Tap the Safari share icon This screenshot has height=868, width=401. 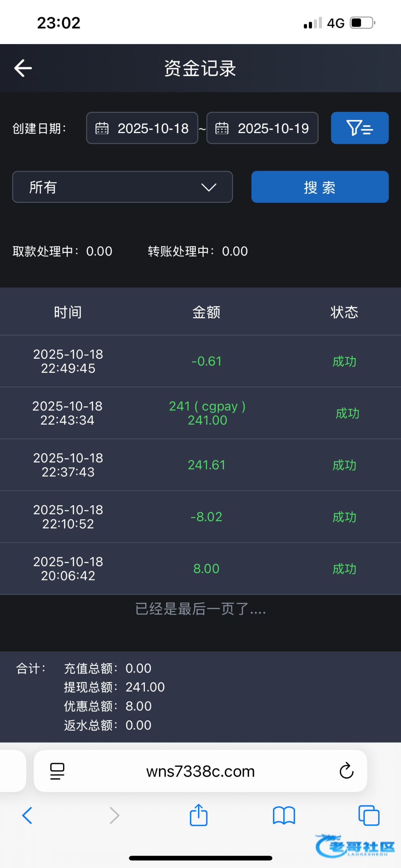199,816
